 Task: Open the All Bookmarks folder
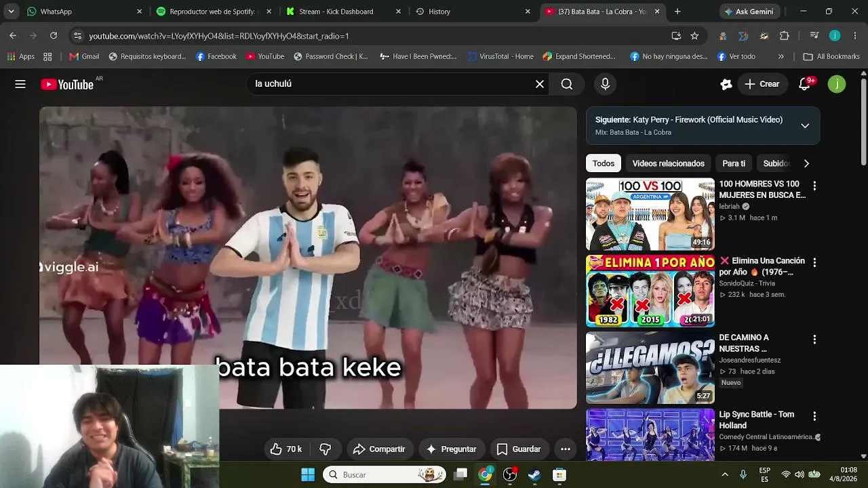tap(831, 56)
